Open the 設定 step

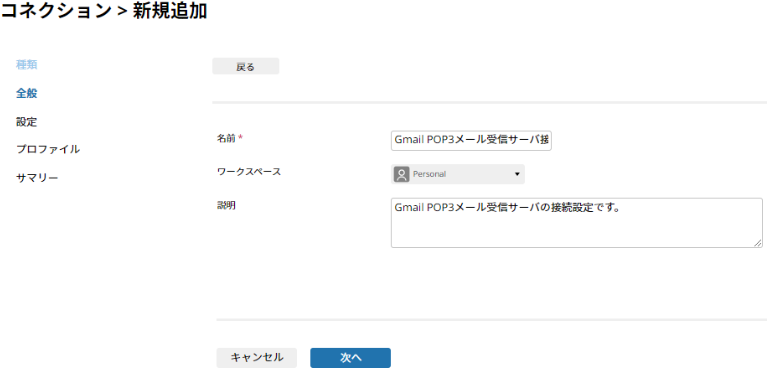27,122
